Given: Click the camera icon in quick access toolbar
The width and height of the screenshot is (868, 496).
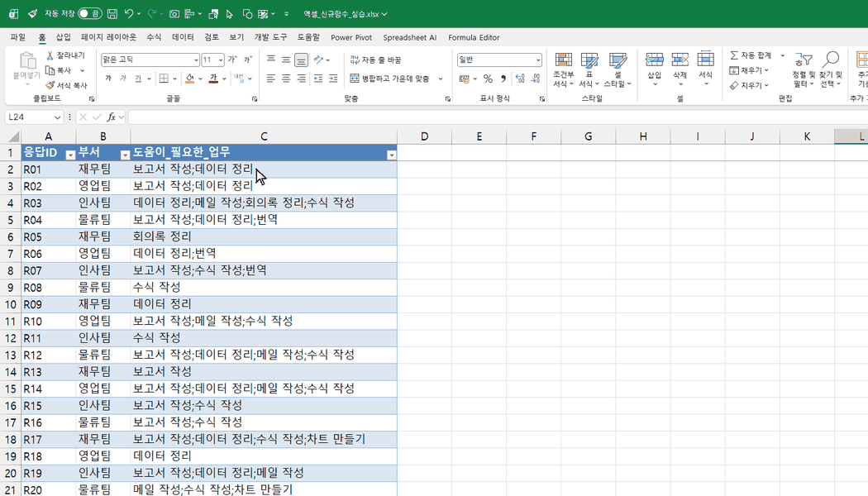Looking at the screenshot, I should tap(174, 14).
